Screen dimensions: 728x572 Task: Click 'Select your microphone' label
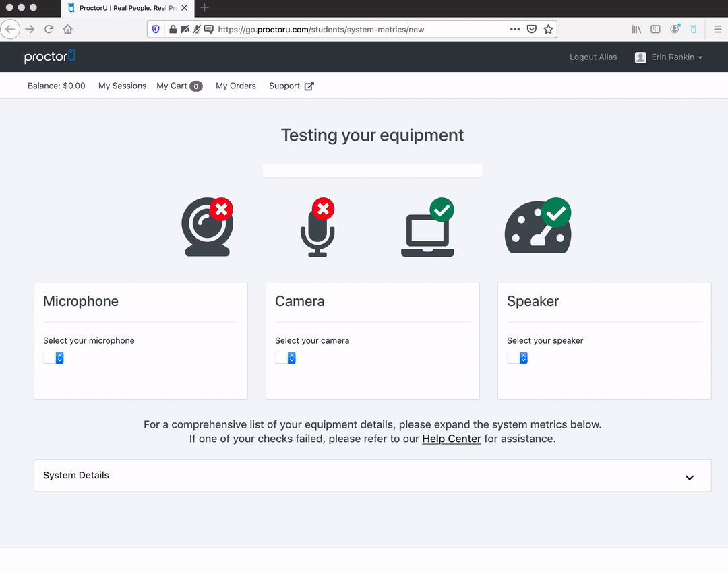[x=89, y=340]
